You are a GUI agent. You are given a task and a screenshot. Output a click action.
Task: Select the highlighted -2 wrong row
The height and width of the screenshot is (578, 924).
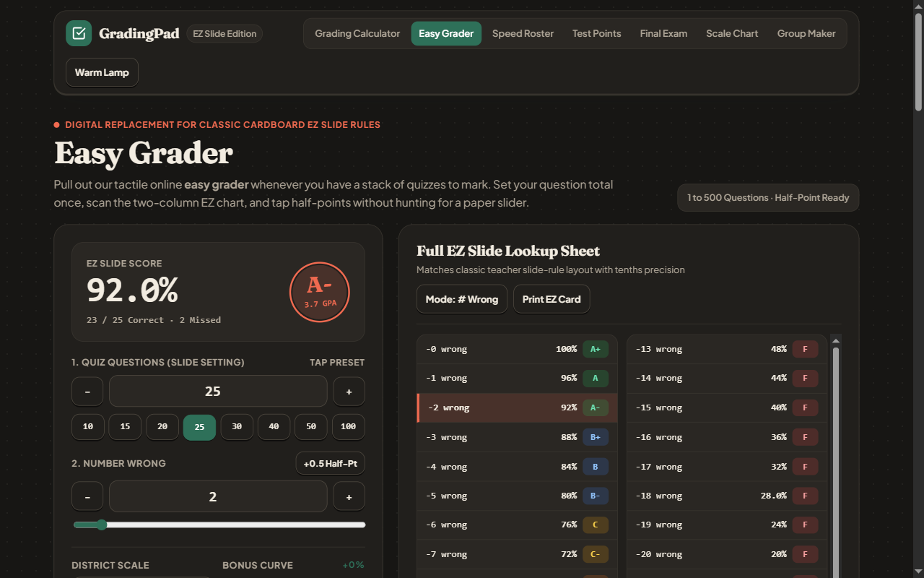click(x=517, y=407)
